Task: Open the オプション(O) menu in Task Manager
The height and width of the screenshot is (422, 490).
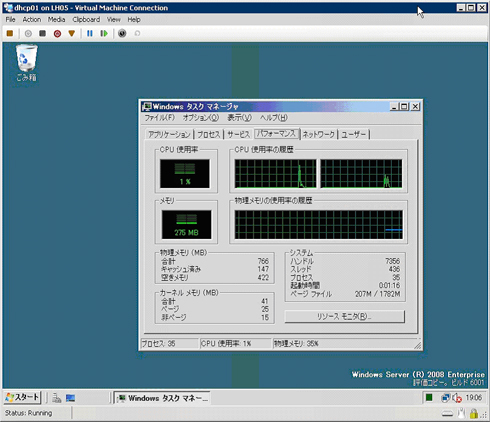Action: (201, 118)
